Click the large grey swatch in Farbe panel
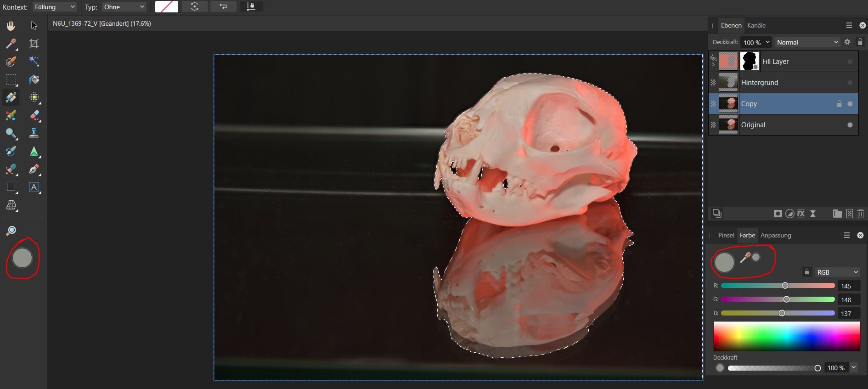This screenshot has height=389, width=868. click(x=725, y=262)
